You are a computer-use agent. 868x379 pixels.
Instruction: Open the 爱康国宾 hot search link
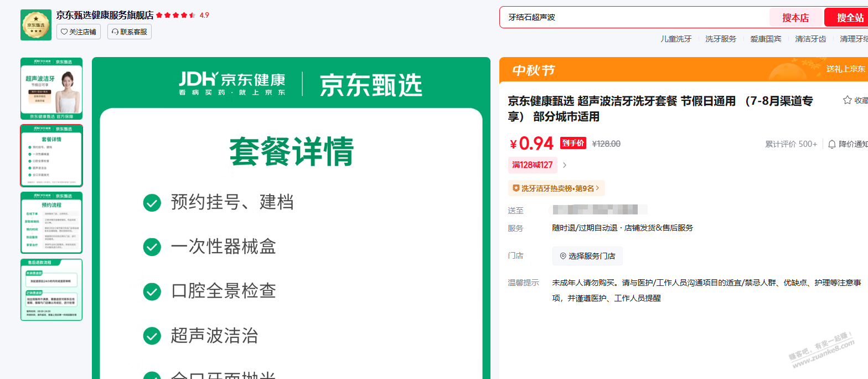click(x=766, y=39)
